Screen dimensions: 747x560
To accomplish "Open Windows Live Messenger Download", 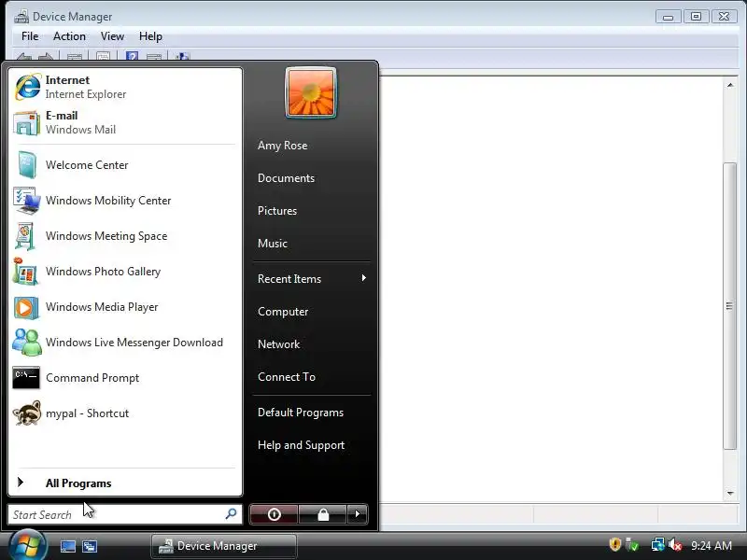I will (125, 343).
